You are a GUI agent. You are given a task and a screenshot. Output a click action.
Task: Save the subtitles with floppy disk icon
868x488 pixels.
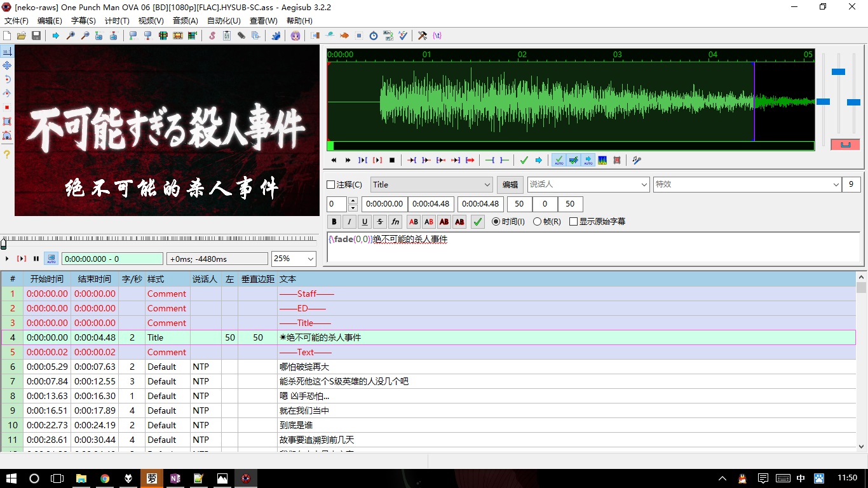coord(36,36)
